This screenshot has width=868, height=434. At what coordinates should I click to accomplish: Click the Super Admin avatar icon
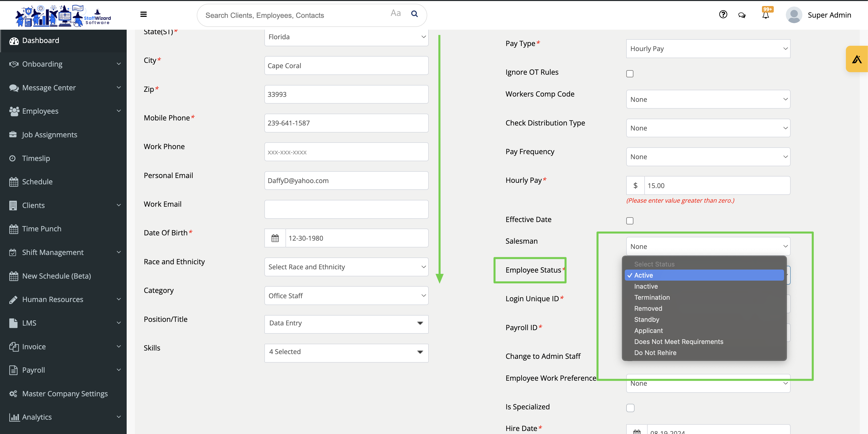[794, 15]
